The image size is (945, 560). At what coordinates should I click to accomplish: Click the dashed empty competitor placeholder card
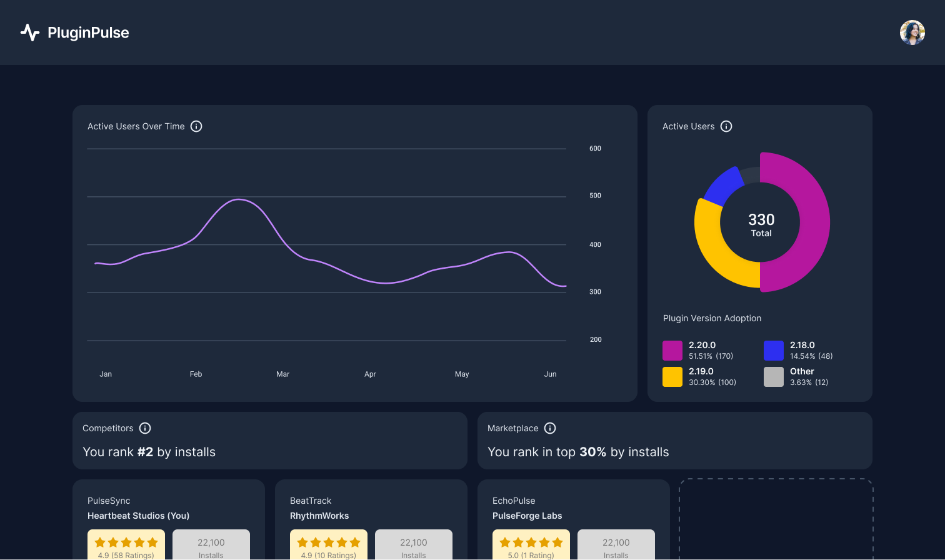click(x=776, y=519)
